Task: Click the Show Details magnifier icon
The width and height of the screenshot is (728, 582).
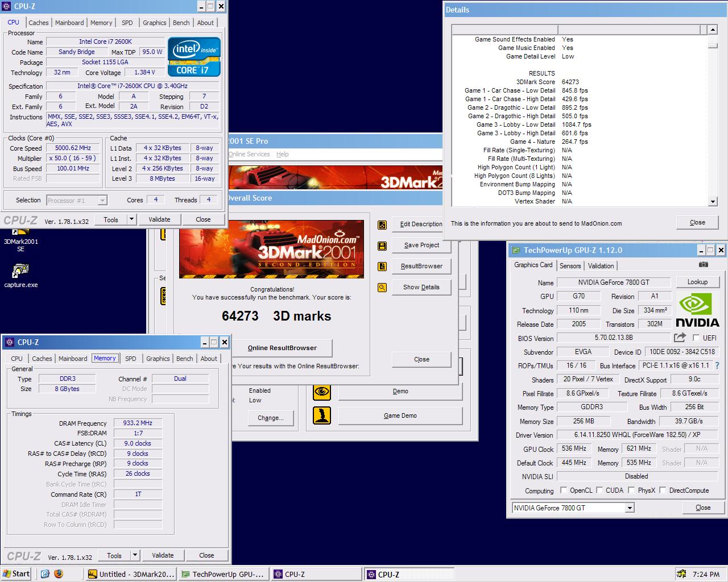Action: tap(382, 288)
